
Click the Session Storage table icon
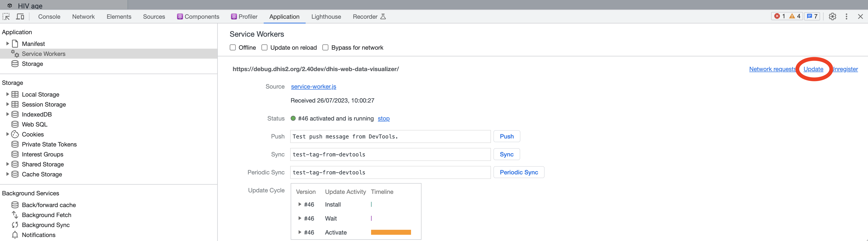pyautogui.click(x=15, y=104)
